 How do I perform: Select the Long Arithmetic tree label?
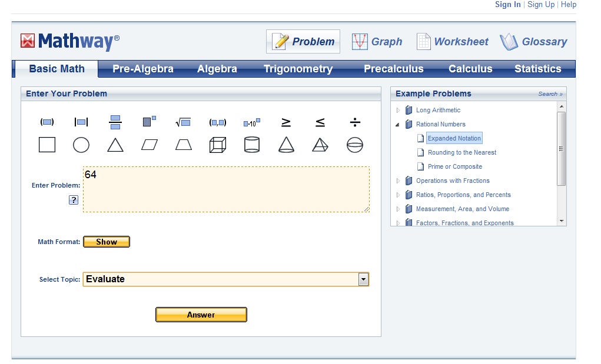point(438,110)
